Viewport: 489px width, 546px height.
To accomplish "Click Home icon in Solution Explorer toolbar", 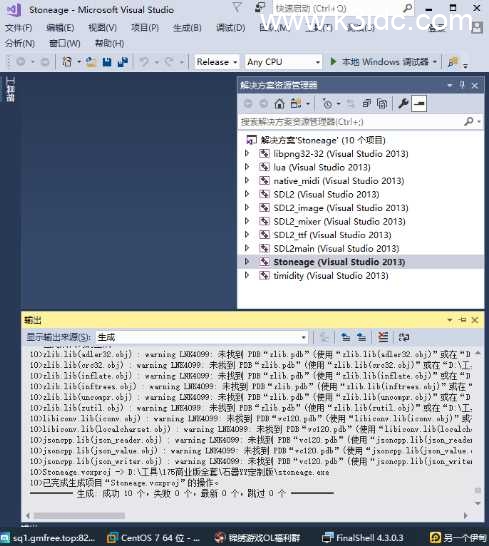I will [279, 104].
